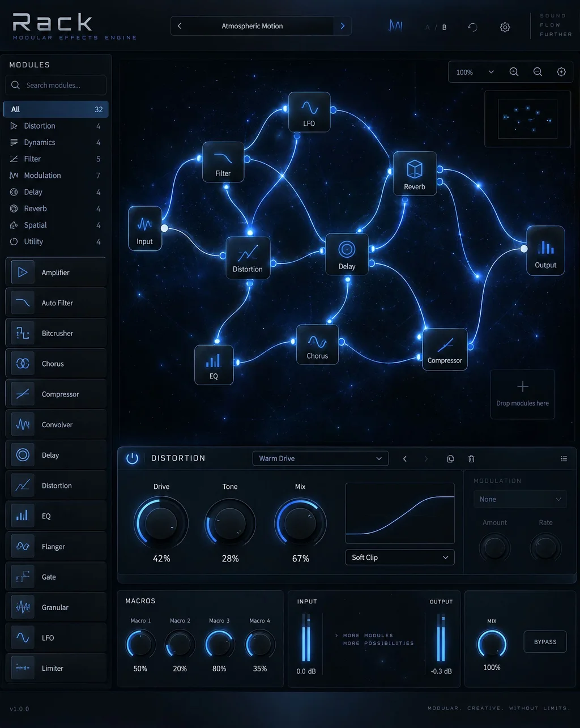Filter modules by Spatial category
This screenshot has height=728, width=580.
click(56, 225)
